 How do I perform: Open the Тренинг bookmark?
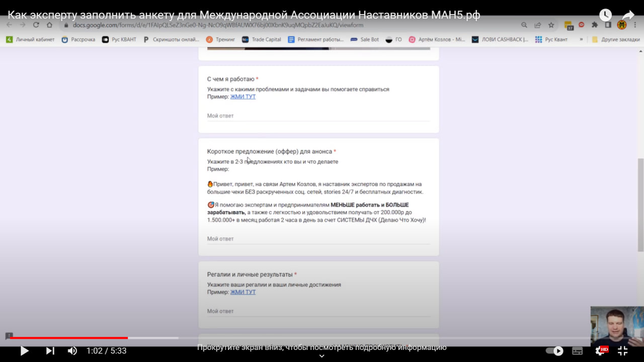(220, 39)
